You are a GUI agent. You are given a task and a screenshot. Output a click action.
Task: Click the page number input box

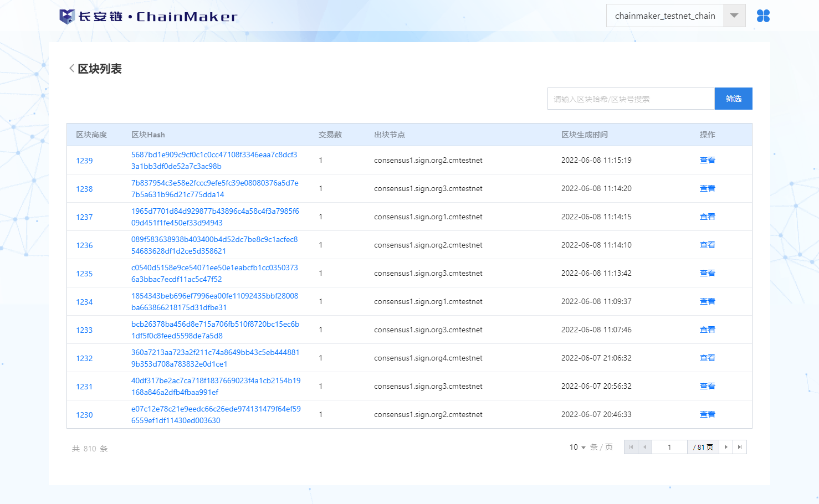coord(669,447)
